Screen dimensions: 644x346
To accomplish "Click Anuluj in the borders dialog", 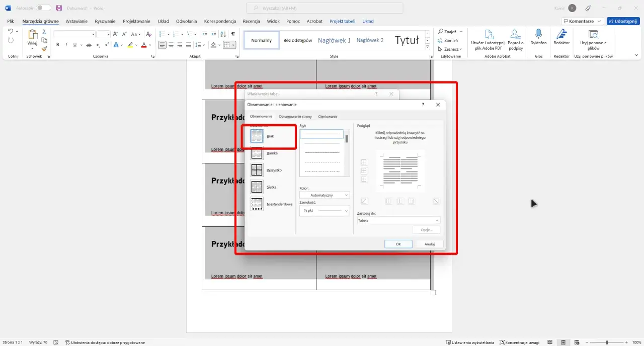I will [x=429, y=244].
